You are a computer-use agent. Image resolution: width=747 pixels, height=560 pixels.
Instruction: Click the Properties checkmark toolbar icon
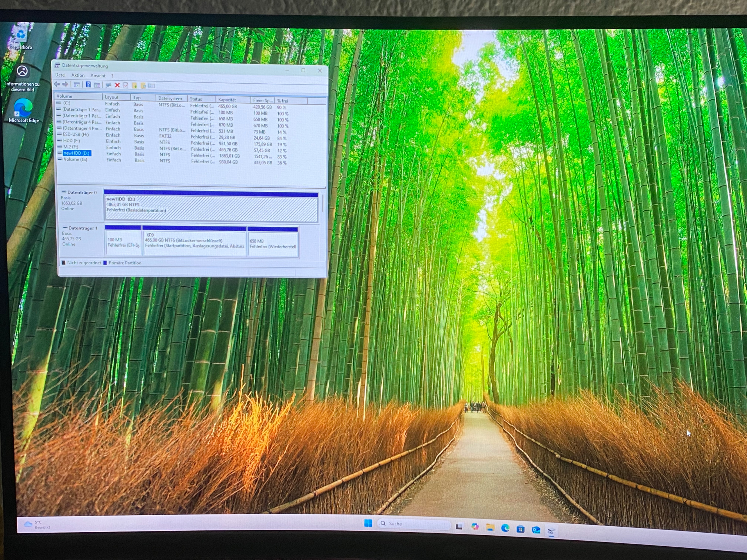[x=126, y=85]
